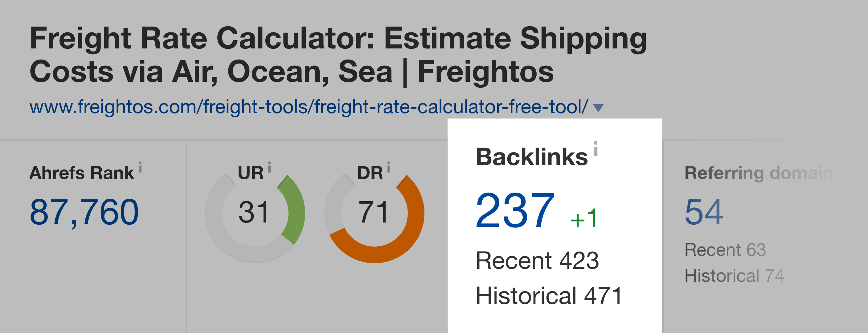868x333 pixels.
Task: Click the DR 71 orange gauge
Action: coord(375,213)
